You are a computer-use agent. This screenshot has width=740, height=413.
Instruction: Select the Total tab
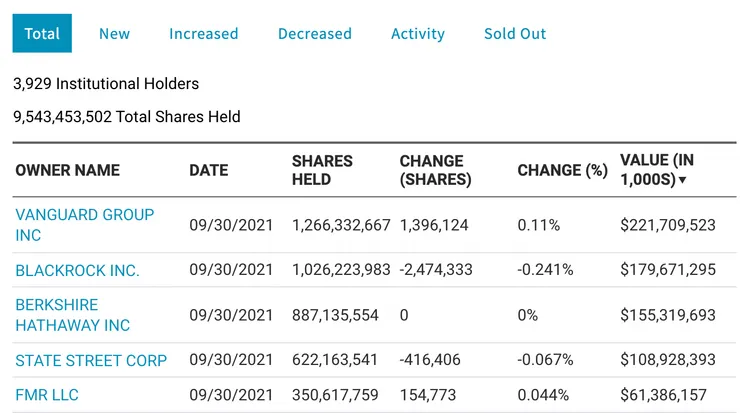42,33
